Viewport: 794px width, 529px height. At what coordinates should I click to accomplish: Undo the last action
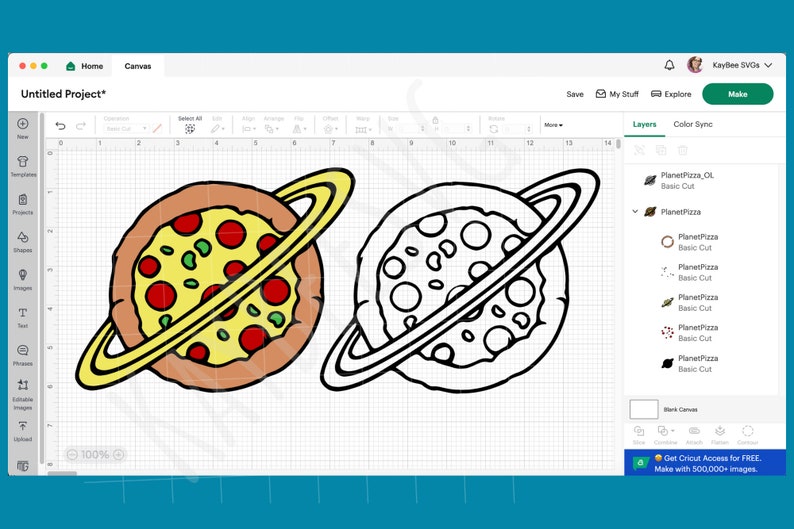60,126
